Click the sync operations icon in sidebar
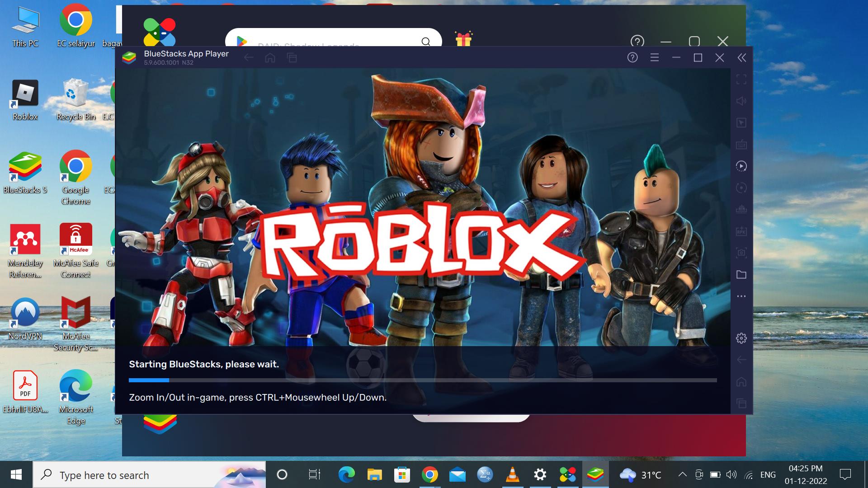 click(741, 188)
